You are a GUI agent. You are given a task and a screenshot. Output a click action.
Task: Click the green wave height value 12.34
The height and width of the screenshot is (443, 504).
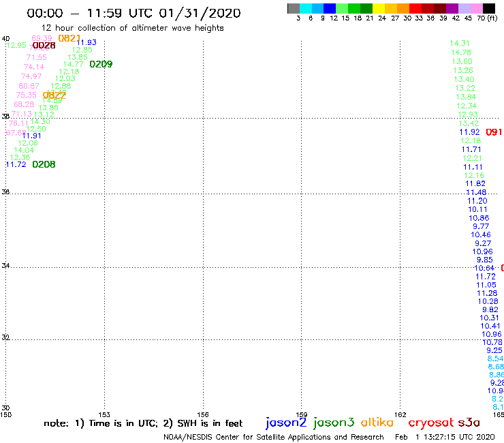tap(467, 106)
